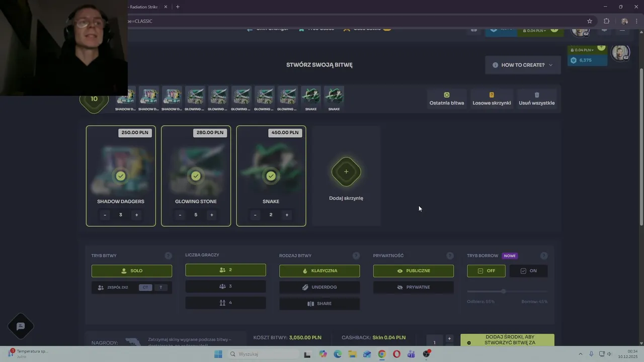644x362 pixels.
Task: Set player count to 2
Action: tap(225, 270)
